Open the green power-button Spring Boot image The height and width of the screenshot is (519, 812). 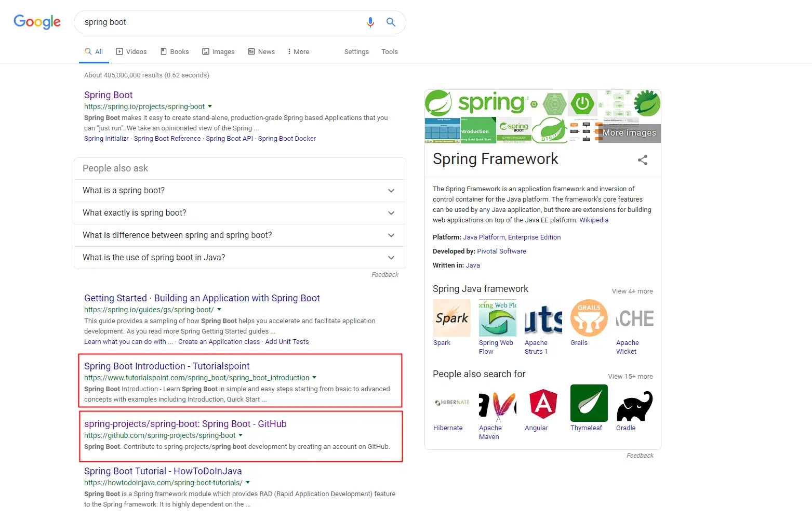[582, 103]
